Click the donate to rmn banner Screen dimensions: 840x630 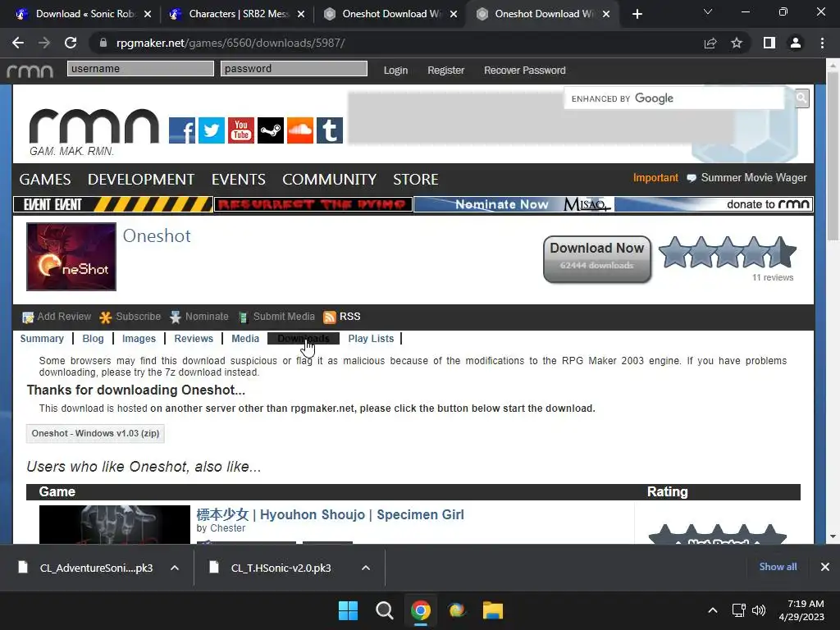click(714, 204)
